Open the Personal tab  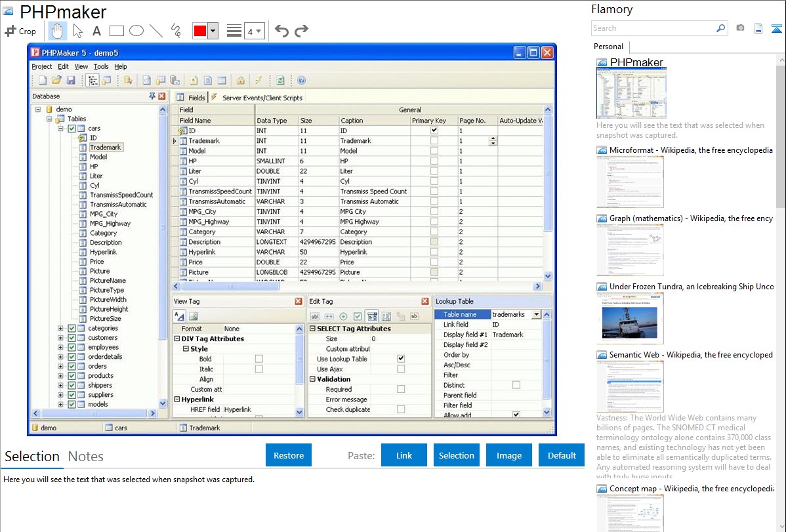click(x=609, y=47)
